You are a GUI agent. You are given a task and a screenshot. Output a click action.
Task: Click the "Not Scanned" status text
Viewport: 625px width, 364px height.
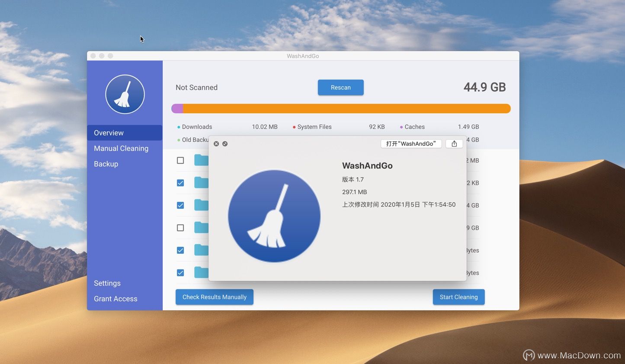click(x=196, y=87)
